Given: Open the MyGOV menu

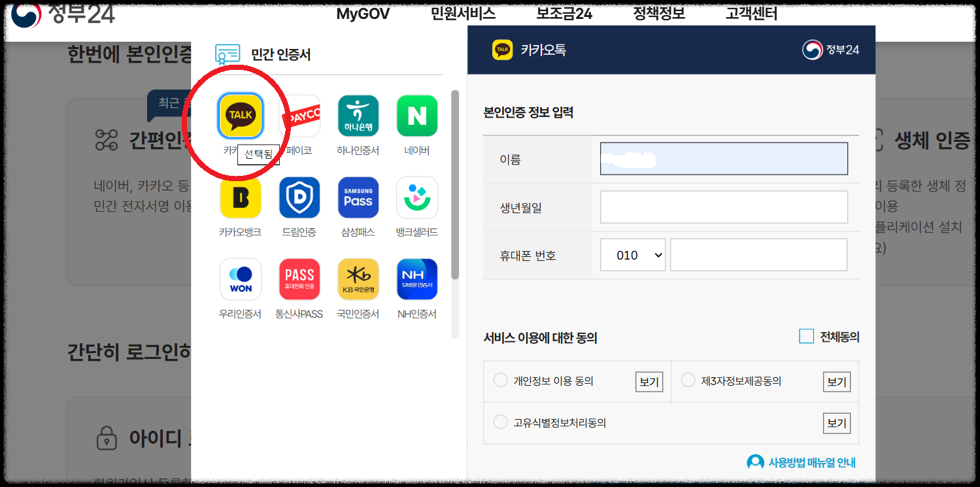Looking at the screenshot, I should [x=363, y=13].
